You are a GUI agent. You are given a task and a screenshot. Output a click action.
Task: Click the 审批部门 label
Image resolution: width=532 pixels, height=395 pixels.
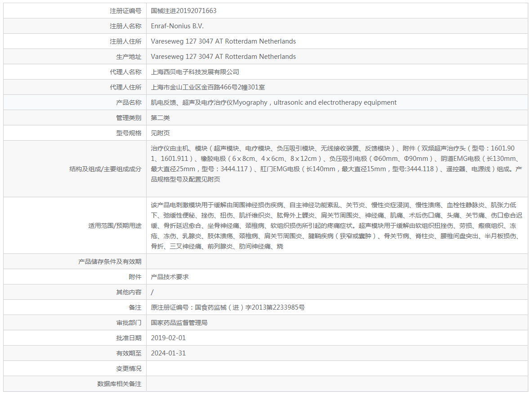[129, 323]
